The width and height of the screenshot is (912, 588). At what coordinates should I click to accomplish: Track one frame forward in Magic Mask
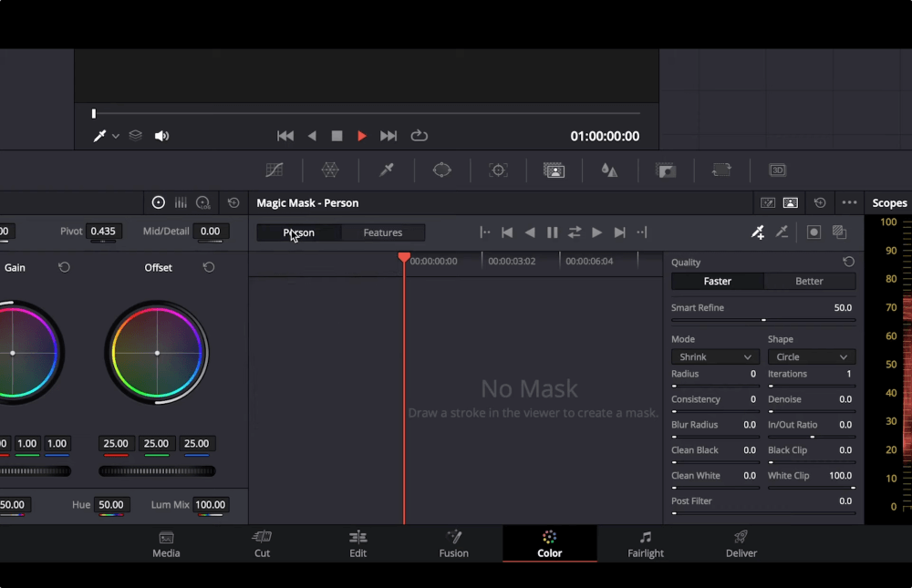619,232
